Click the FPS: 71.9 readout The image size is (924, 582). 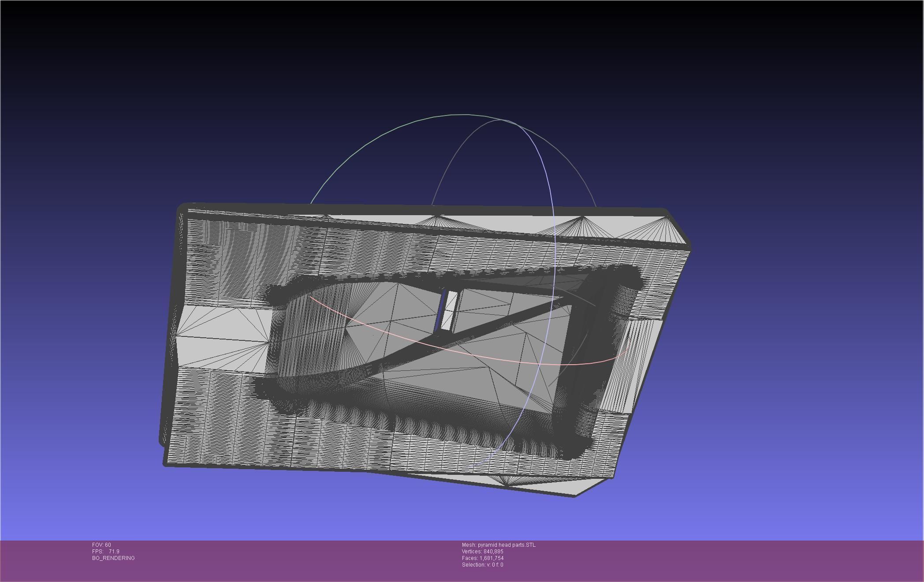point(106,552)
